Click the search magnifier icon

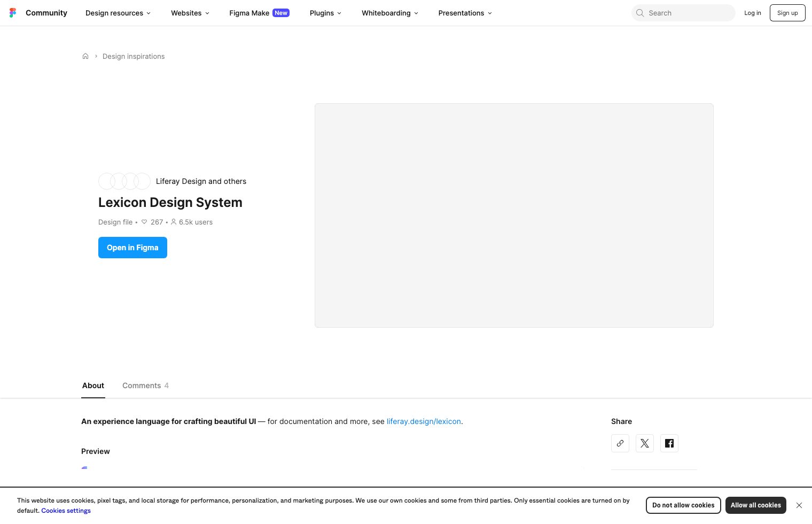(x=640, y=13)
